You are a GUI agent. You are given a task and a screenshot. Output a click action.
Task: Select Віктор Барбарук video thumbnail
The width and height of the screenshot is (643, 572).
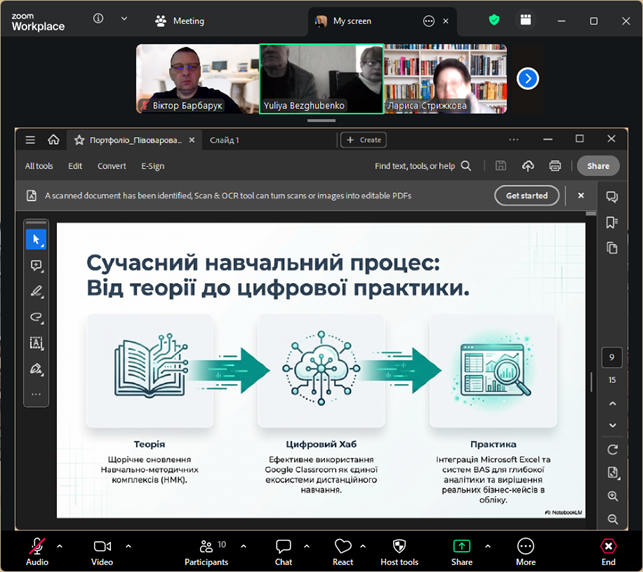click(198, 79)
